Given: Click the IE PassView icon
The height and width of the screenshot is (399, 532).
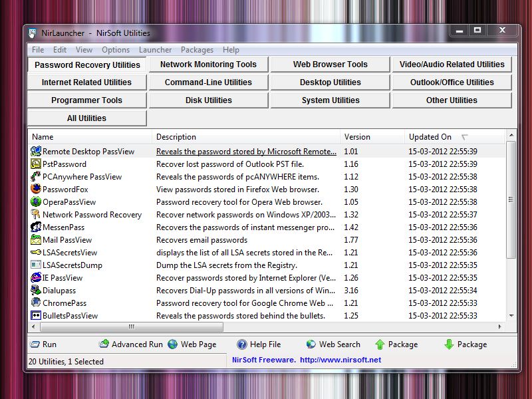Looking at the screenshot, I should tap(36, 277).
